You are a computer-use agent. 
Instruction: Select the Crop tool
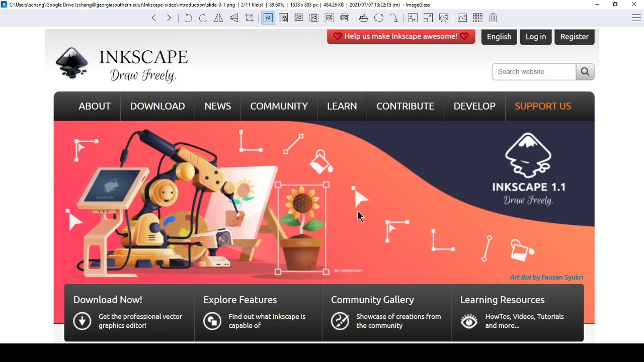point(249,18)
